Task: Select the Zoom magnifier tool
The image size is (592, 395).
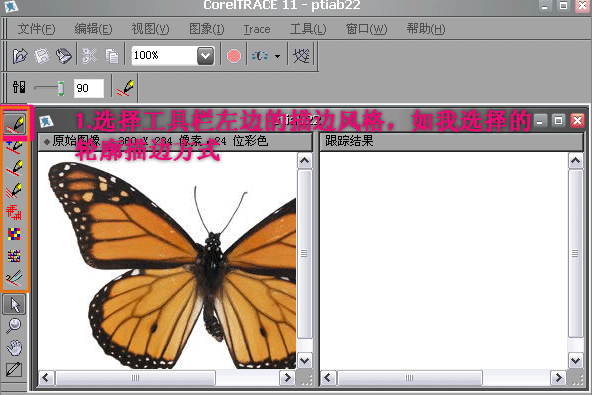Action: [14, 326]
